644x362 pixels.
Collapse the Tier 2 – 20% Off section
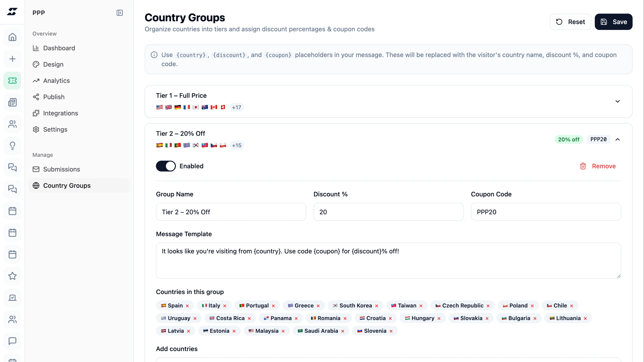(x=617, y=139)
